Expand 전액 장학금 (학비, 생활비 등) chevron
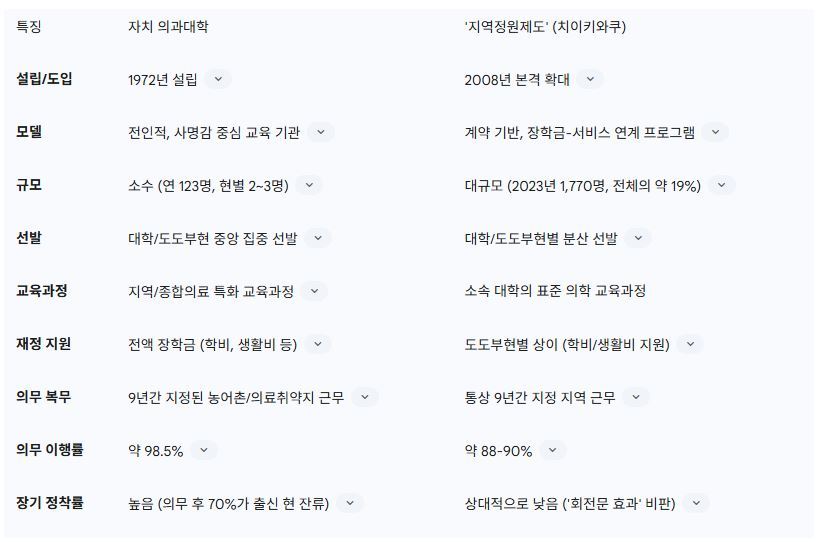This screenshot has height=542, width=820. (317, 344)
